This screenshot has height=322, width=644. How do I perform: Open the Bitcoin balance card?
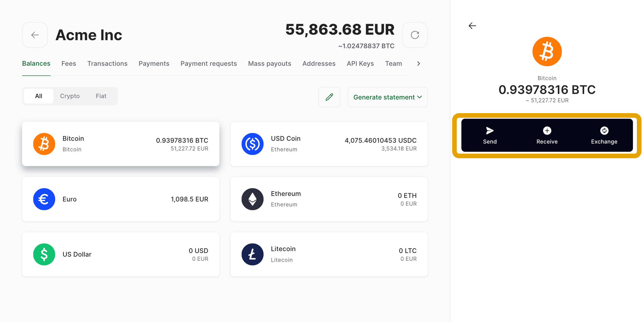(121, 144)
